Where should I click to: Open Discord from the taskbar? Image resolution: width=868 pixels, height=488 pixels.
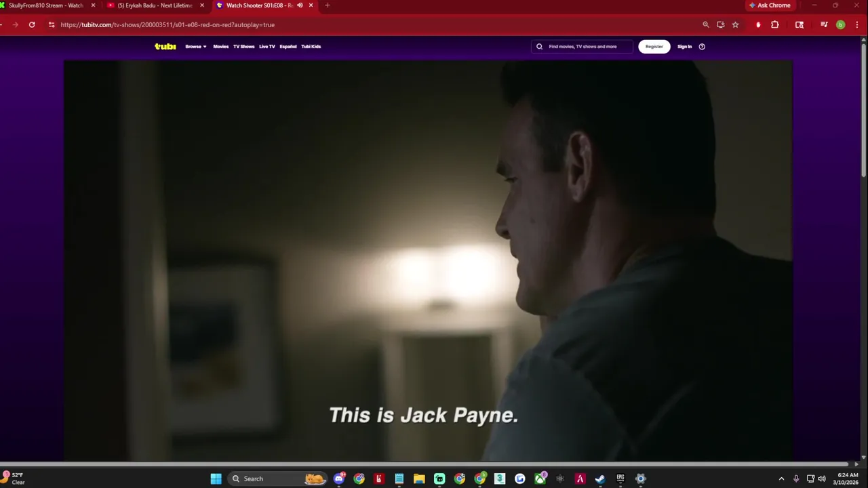click(x=339, y=479)
